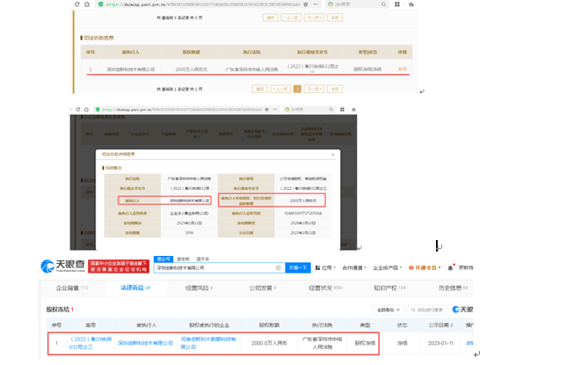Expand the 企业级产品 dropdown

click(x=388, y=268)
